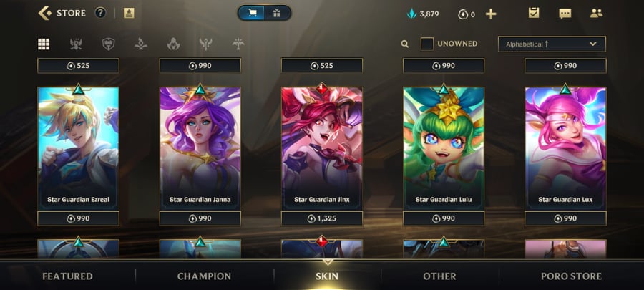Open the Poro Store tab
The image size is (644, 290).
[x=571, y=276]
